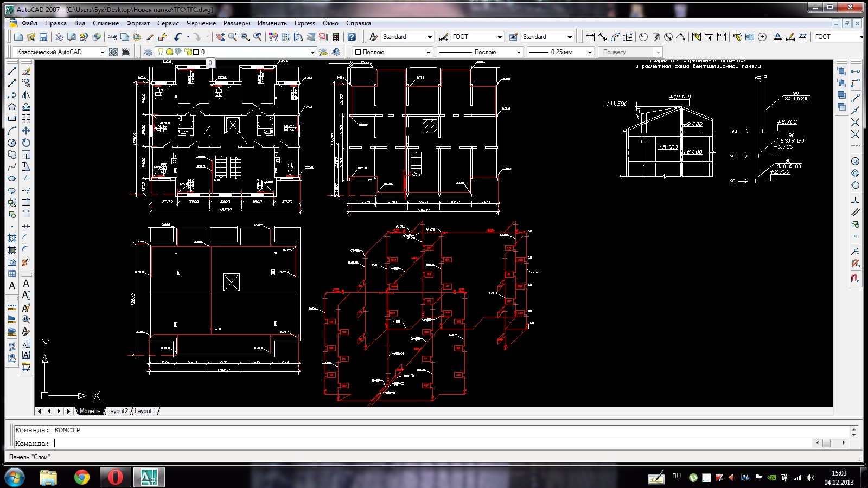Expand the Undo history dropdown arrow

pos(188,37)
